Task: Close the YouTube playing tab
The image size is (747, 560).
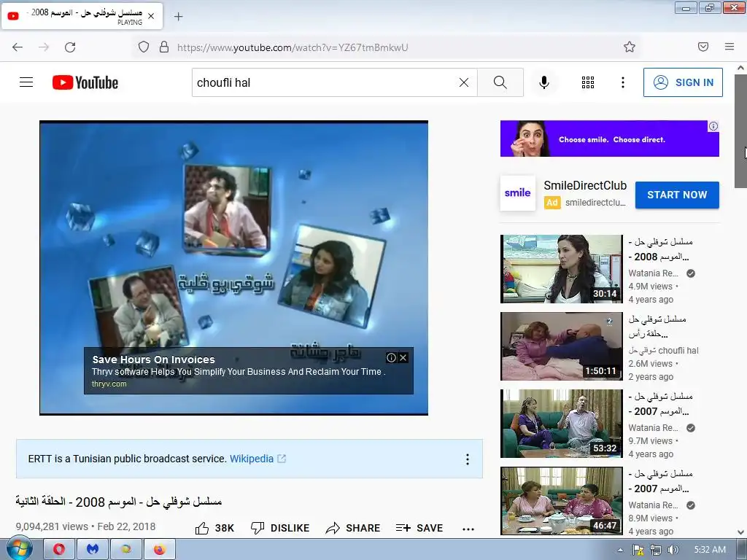Action: (x=151, y=16)
